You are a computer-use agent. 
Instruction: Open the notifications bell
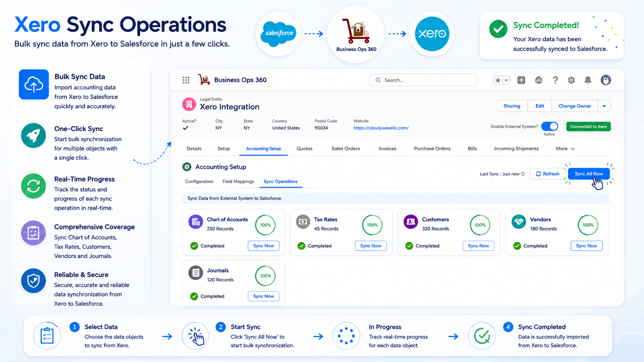click(588, 80)
